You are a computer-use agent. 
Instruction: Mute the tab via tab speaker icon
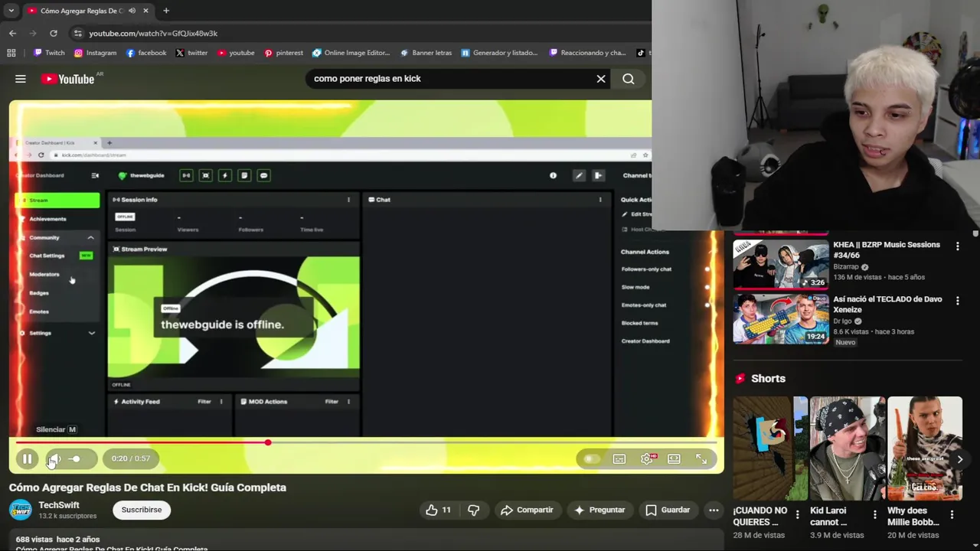point(132,11)
